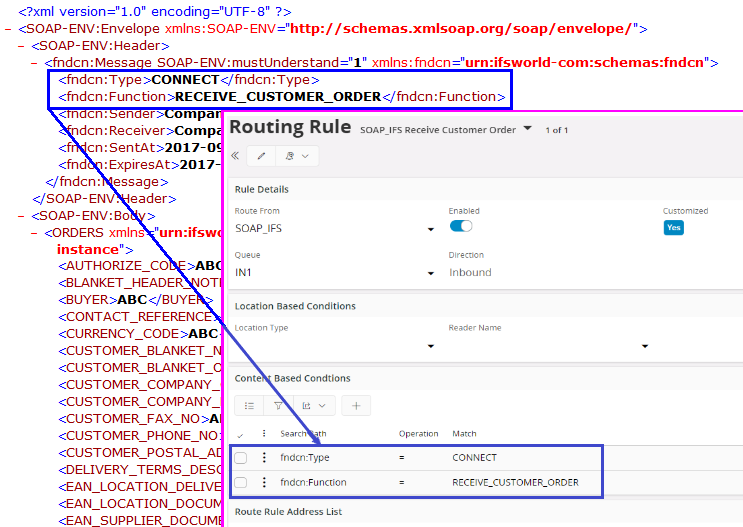
Task: Check the box for the fndcn:Type row
Action: click(x=241, y=458)
